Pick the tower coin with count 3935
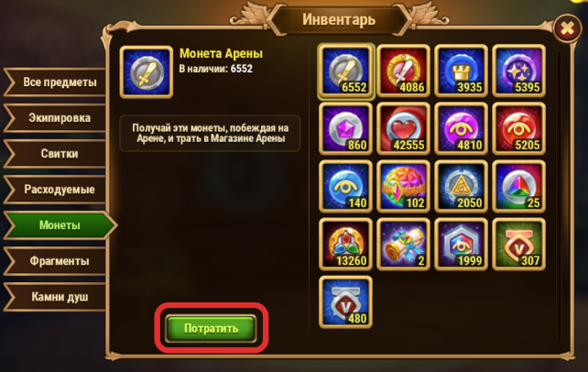The image size is (588, 372). [x=462, y=71]
